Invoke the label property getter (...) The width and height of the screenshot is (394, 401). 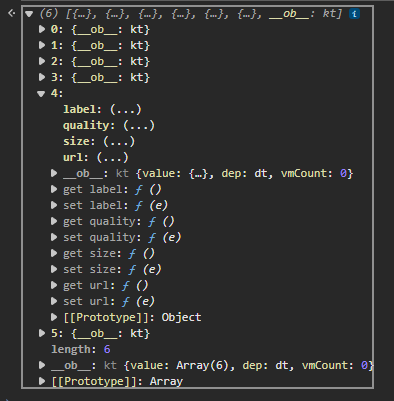click(126, 109)
